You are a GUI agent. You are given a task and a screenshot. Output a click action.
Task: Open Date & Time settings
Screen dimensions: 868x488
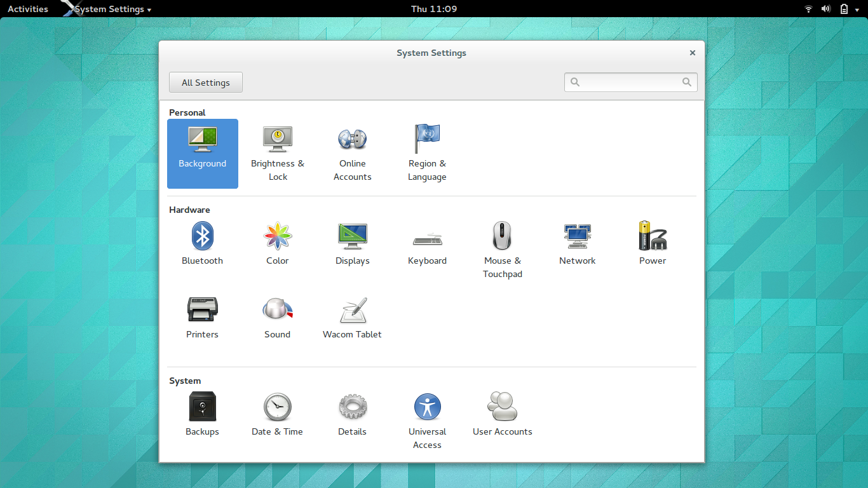point(278,413)
